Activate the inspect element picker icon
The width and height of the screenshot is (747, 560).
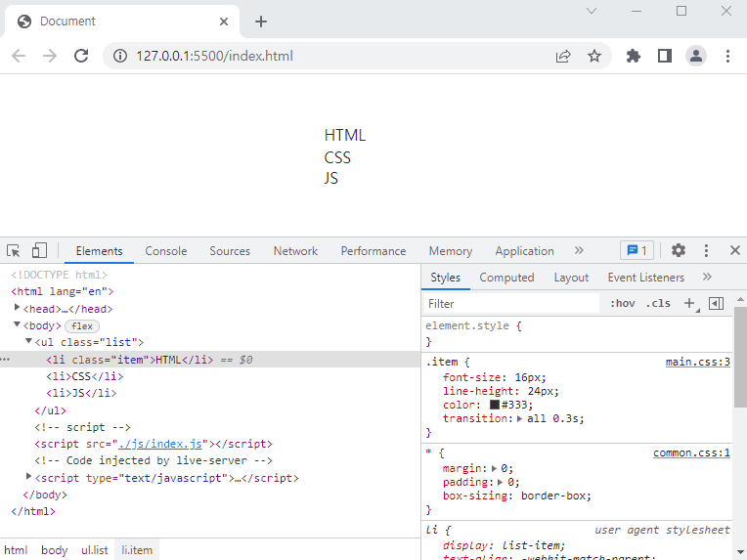tap(14, 250)
